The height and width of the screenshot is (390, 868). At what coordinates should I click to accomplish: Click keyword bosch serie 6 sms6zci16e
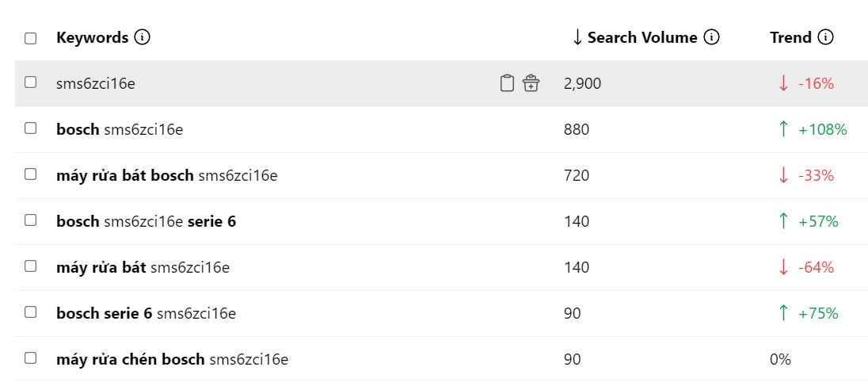click(147, 314)
